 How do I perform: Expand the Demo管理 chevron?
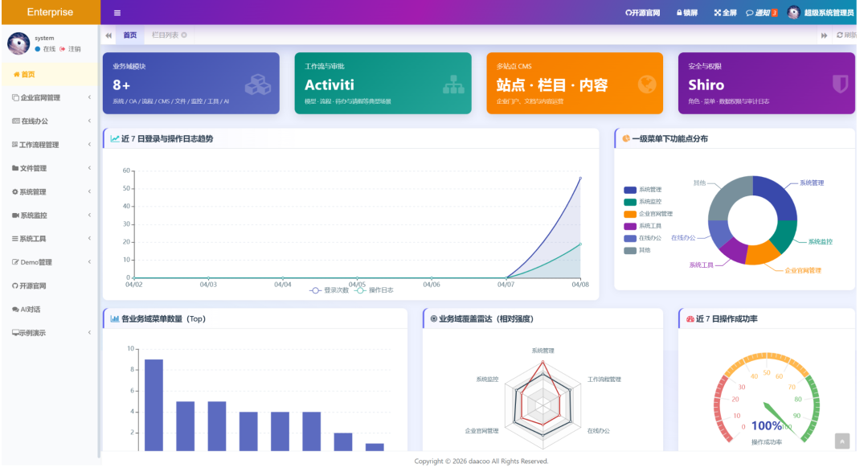tap(90, 262)
